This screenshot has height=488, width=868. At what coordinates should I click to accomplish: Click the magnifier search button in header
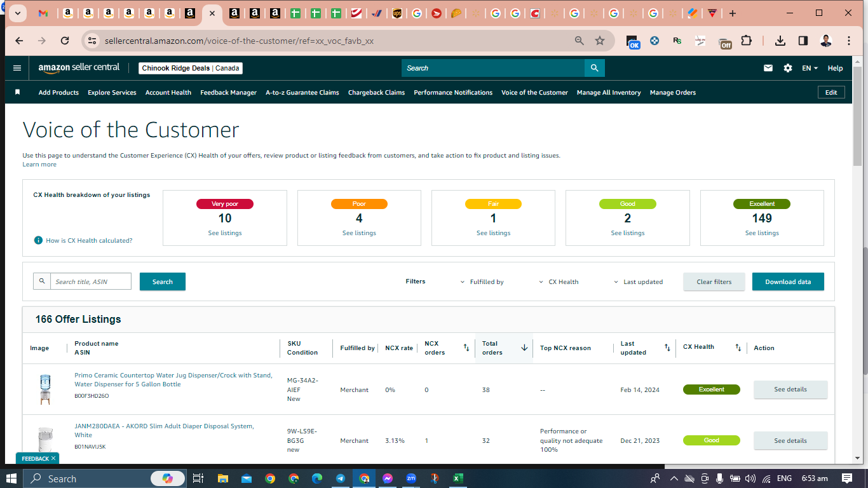click(594, 68)
